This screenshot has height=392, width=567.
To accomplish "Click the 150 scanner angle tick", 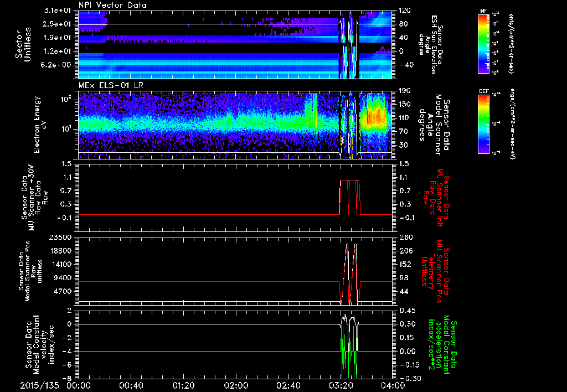I will [x=405, y=105].
